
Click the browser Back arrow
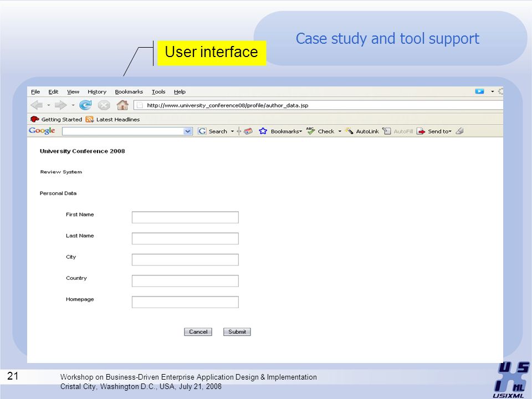[x=37, y=105]
